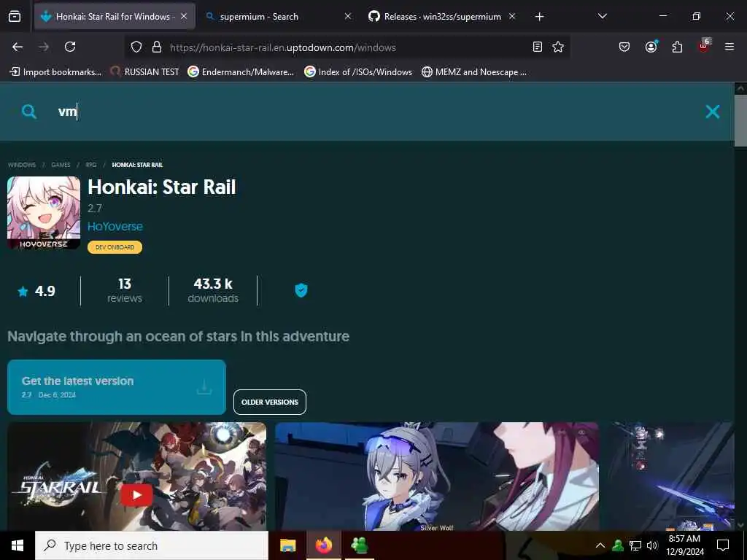The image size is (747, 560).
Task: View site security padlock info
Action: pyautogui.click(x=156, y=47)
